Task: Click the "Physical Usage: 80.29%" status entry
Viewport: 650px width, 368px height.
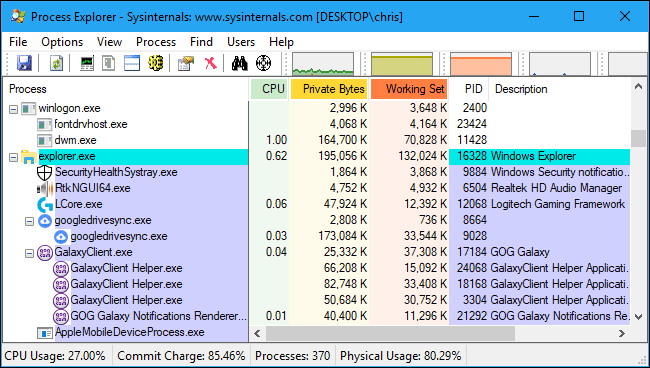Action: [400, 356]
